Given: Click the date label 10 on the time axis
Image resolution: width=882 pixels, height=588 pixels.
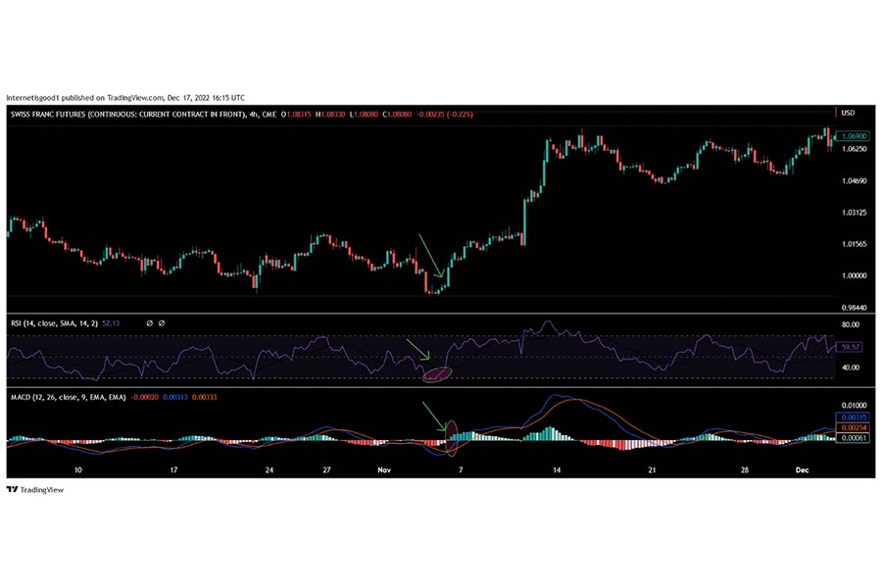Looking at the screenshot, I should coord(78,469).
